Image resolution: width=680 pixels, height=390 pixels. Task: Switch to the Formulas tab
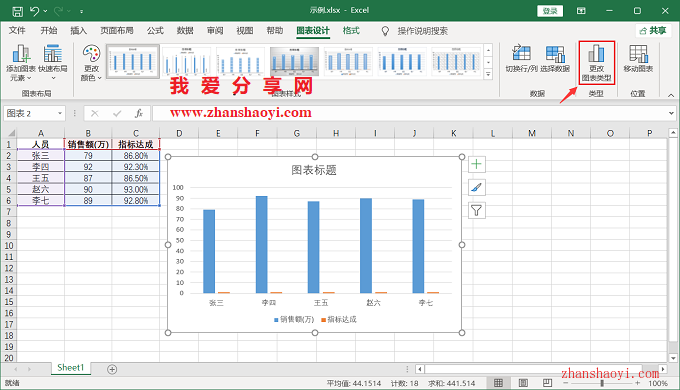[155, 30]
